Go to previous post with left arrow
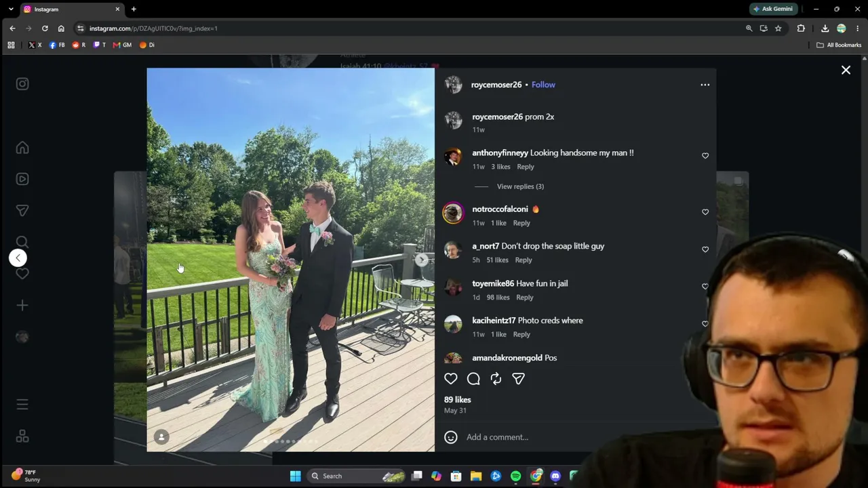868x488 pixels. pos(18,258)
